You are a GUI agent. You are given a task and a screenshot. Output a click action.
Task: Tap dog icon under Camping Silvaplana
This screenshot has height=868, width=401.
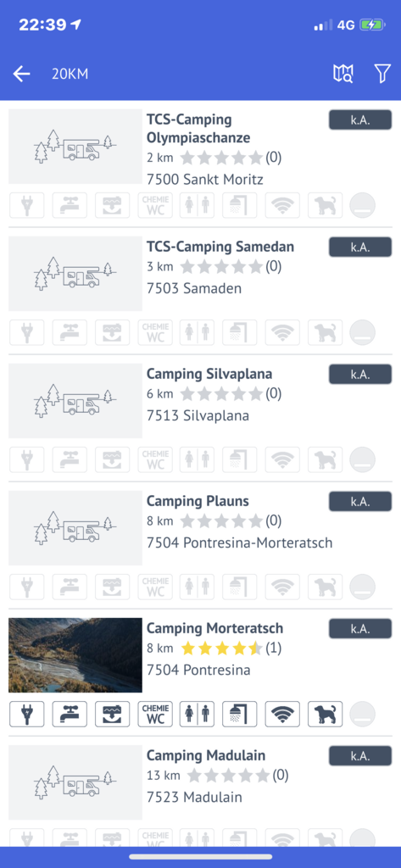325,460
